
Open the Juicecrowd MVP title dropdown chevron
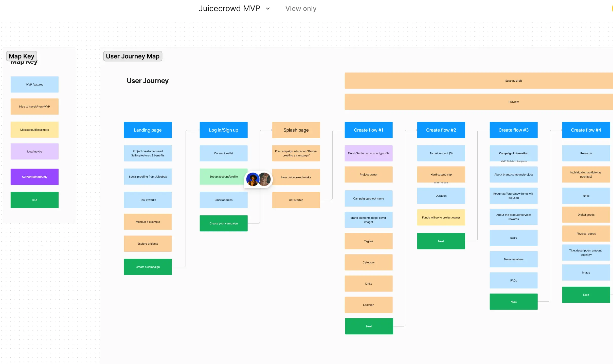268,9
